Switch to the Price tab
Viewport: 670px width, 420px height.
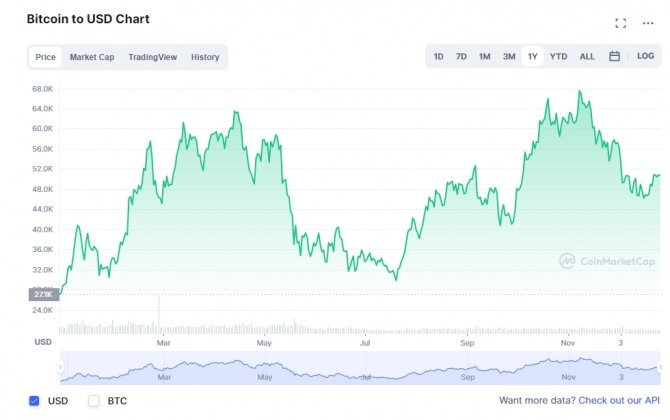pos(45,57)
